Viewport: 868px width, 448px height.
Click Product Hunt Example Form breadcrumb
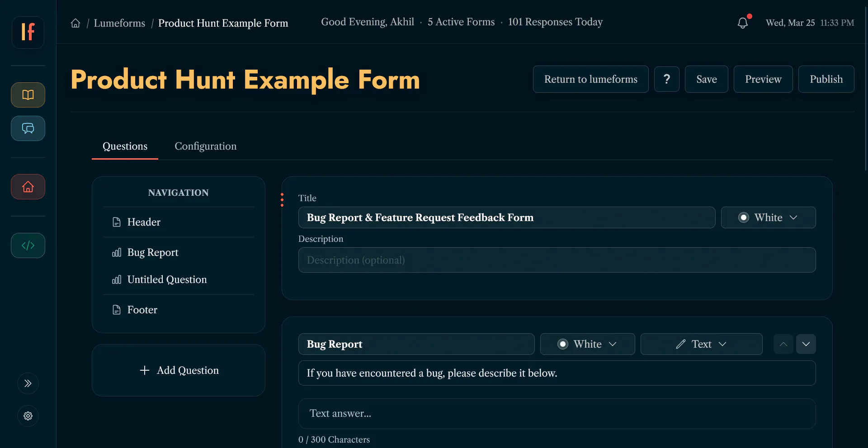click(223, 23)
